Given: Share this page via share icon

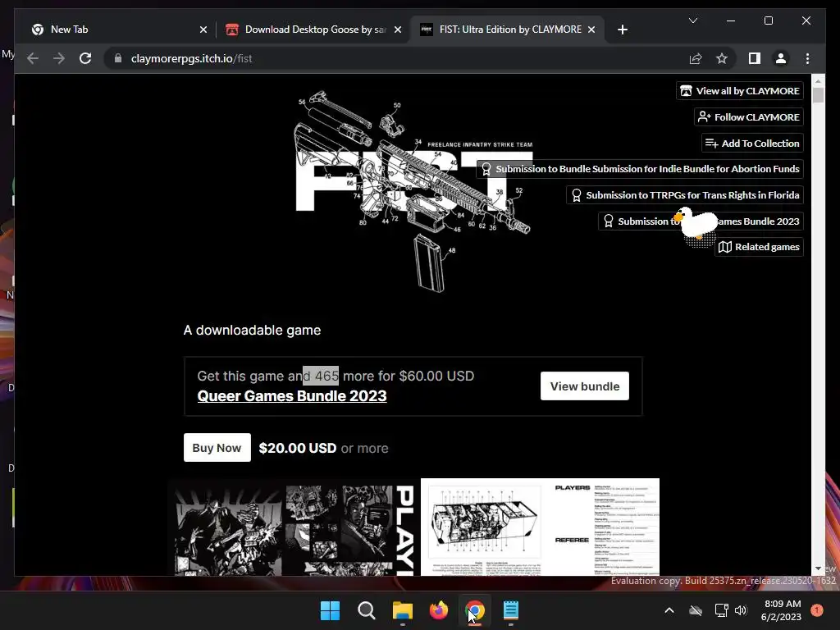Looking at the screenshot, I should [696, 58].
